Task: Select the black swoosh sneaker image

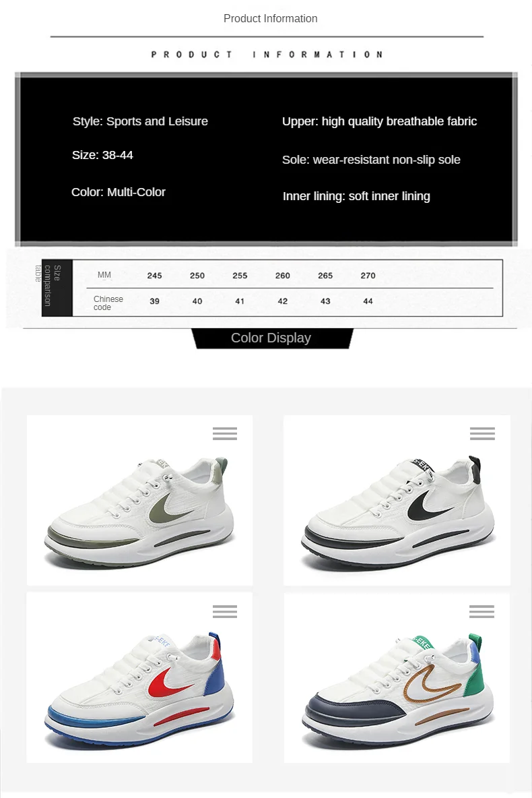Action: coord(397,512)
